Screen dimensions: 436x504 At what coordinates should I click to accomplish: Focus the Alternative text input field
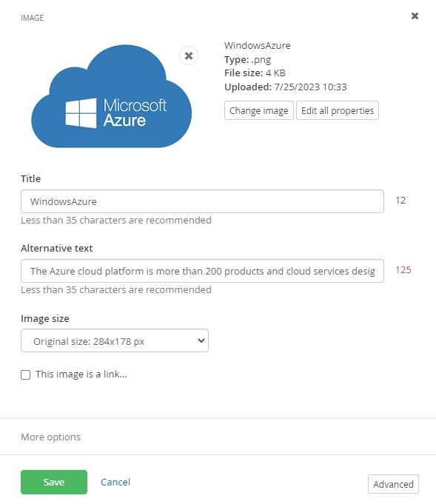pos(202,271)
